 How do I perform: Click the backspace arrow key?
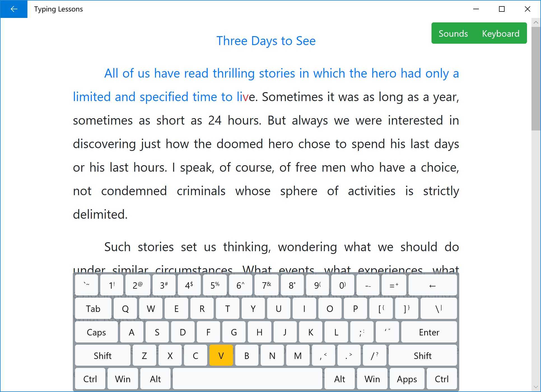click(432, 286)
